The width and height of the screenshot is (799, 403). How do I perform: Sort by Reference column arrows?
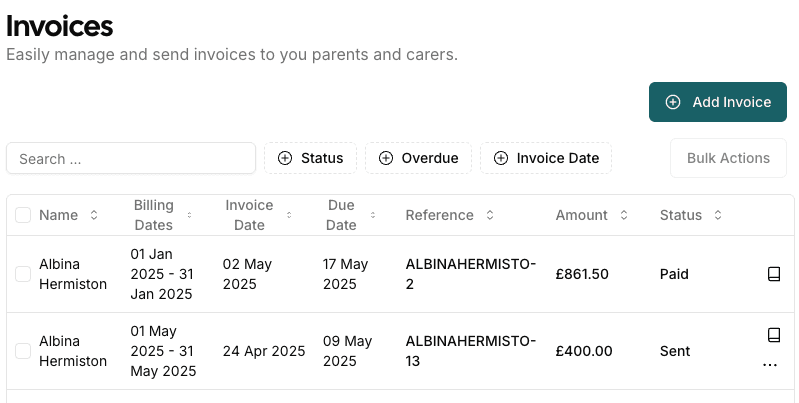point(490,215)
